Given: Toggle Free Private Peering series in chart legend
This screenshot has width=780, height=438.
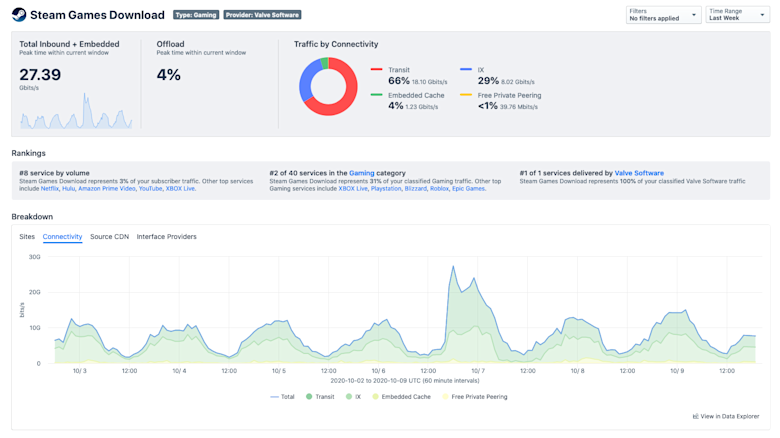Looking at the screenshot, I should coord(475,397).
